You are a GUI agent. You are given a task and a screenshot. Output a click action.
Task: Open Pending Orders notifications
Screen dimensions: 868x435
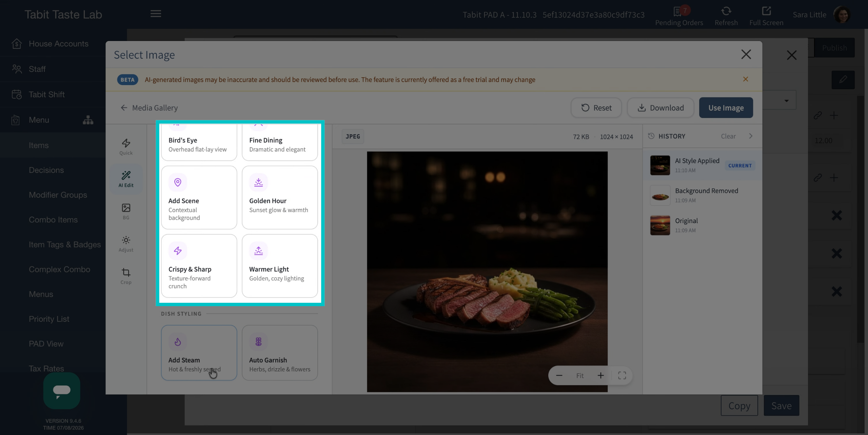679,16
